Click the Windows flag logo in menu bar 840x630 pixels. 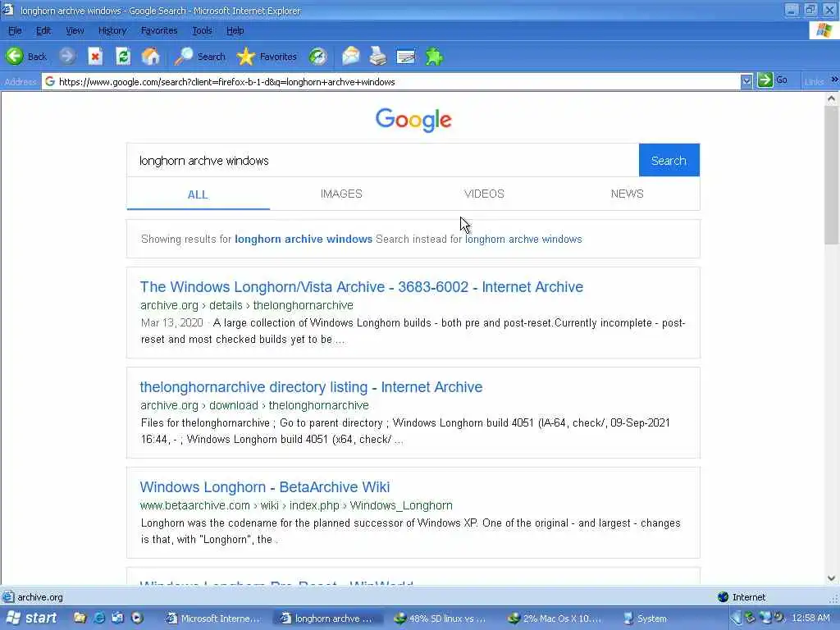pos(824,30)
